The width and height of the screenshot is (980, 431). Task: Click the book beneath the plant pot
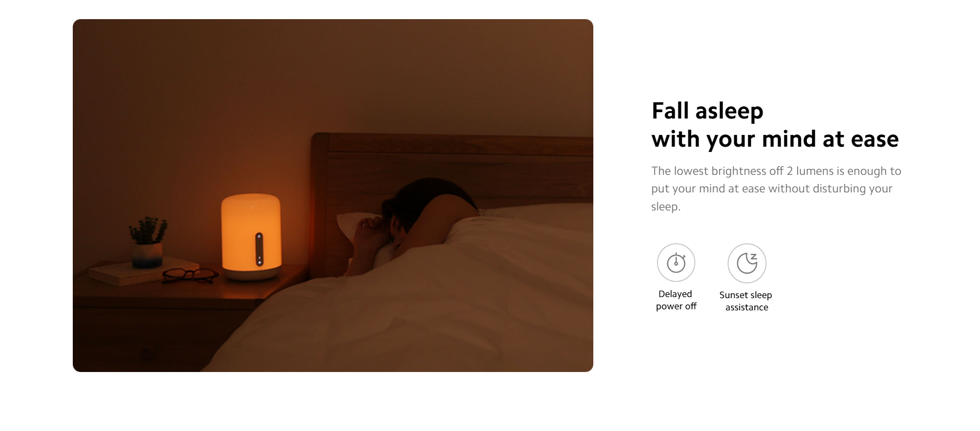pos(143,271)
